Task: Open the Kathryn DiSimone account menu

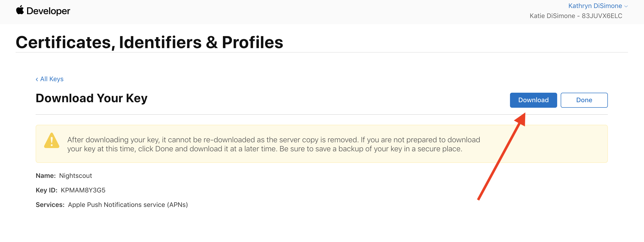Action: click(595, 6)
